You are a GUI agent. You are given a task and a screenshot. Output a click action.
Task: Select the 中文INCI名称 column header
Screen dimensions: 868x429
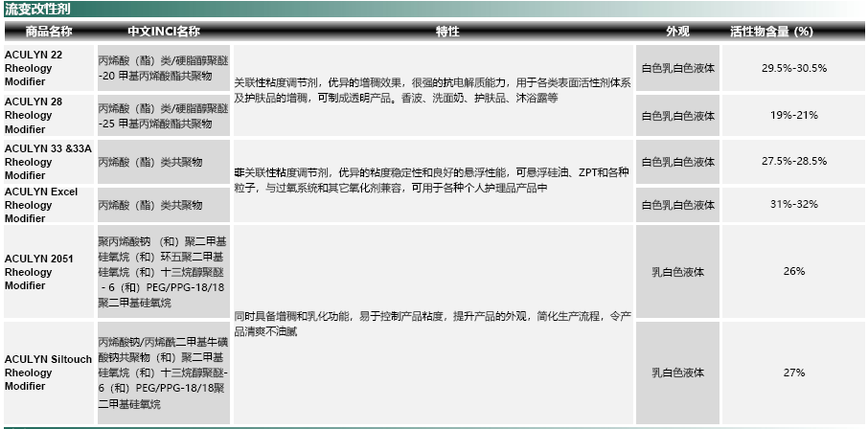click(x=163, y=32)
